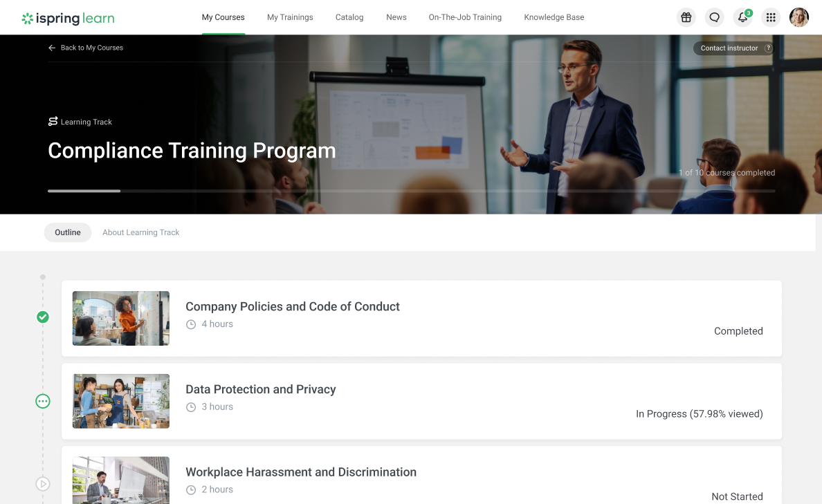Click the 1 of 10 courses completed text
Viewport: 822px width, 504px height.
tap(727, 172)
